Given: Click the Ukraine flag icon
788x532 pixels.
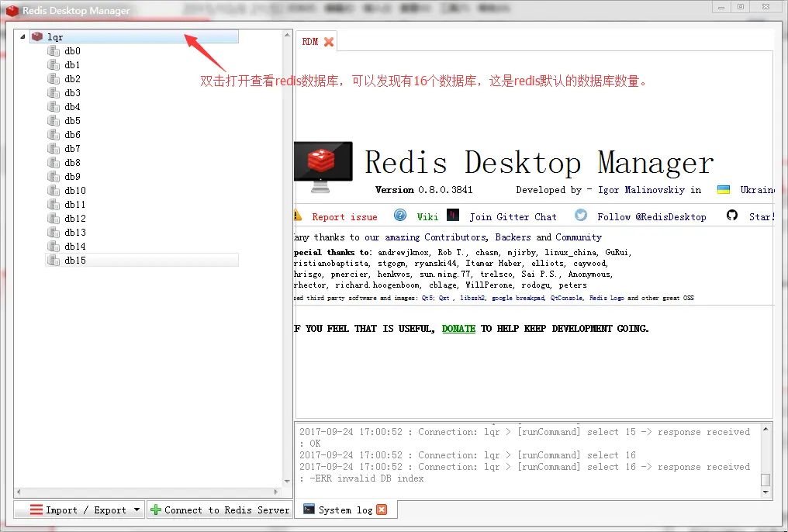Looking at the screenshot, I should pyautogui.click(x=724, y=189).
